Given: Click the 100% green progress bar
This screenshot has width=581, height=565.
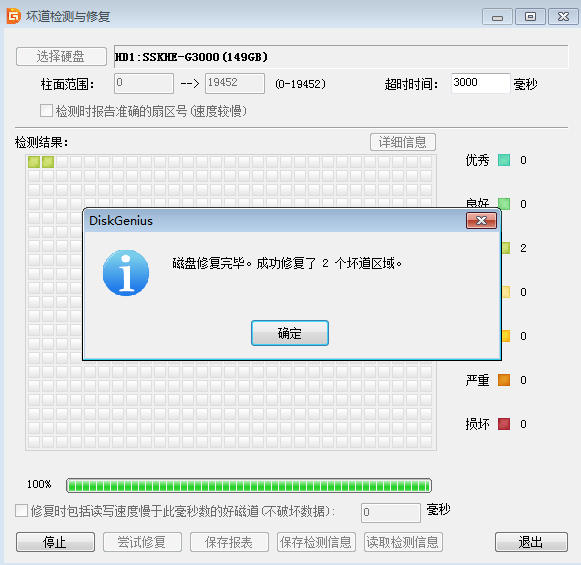Looking at the screenshot, I should point(249,485).
